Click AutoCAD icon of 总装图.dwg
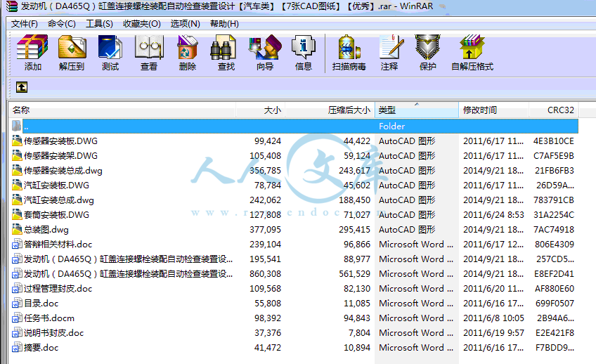Image resolution: width=596 pixels, height=364 pixels. point(17,229)
